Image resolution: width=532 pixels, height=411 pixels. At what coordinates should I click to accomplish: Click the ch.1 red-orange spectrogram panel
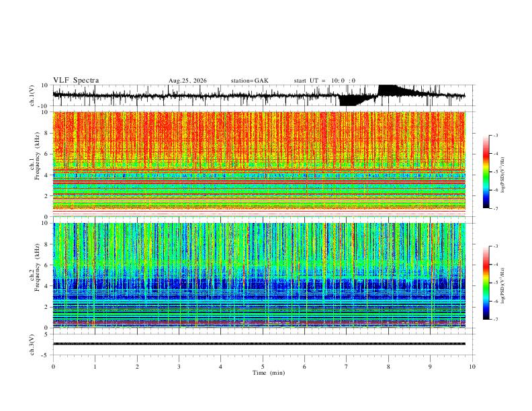pos(259,164)
